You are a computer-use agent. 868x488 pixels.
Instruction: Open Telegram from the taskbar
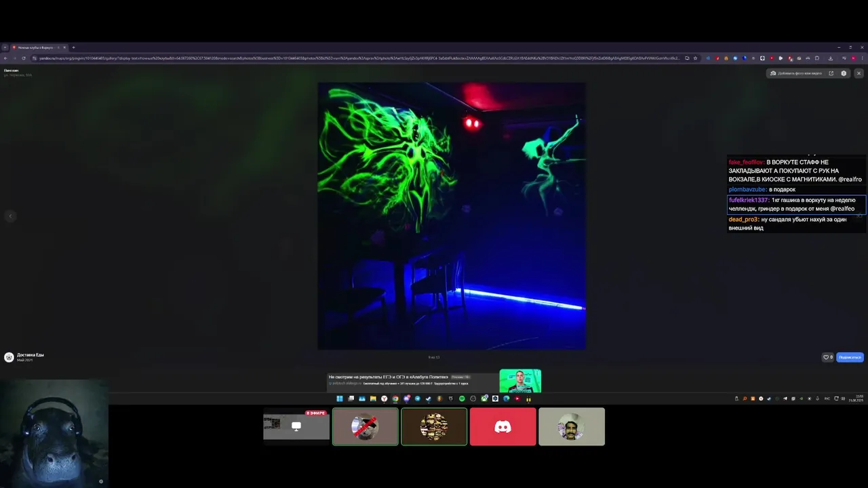tap(417, 399)
